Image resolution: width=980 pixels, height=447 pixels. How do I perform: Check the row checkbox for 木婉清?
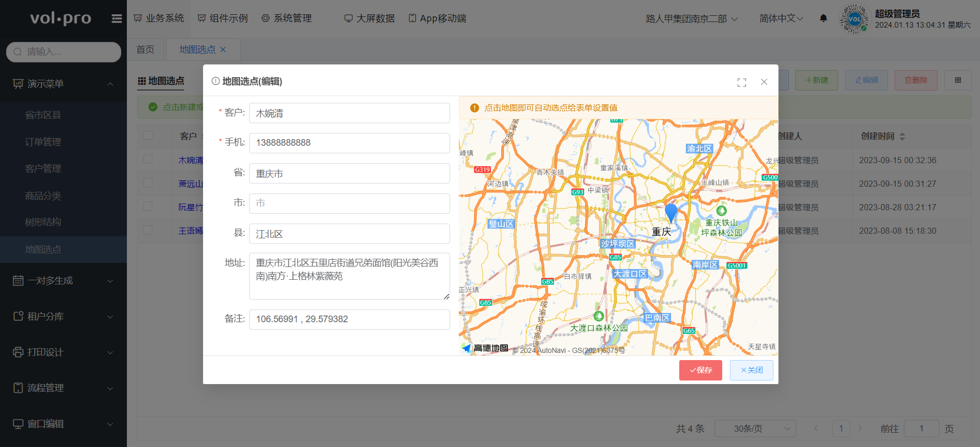[148, 159]
